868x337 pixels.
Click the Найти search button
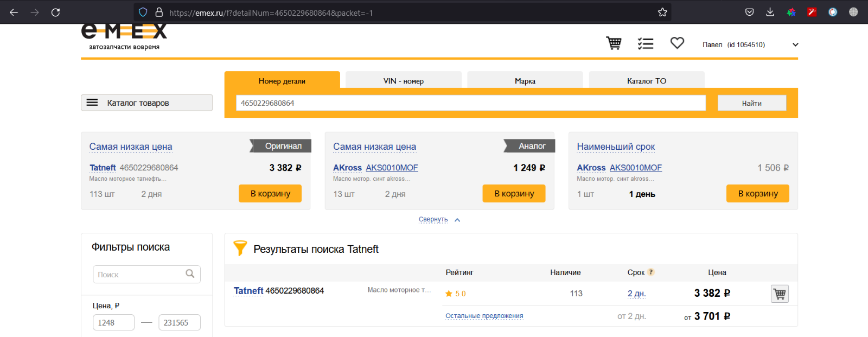tap(752, 103)
